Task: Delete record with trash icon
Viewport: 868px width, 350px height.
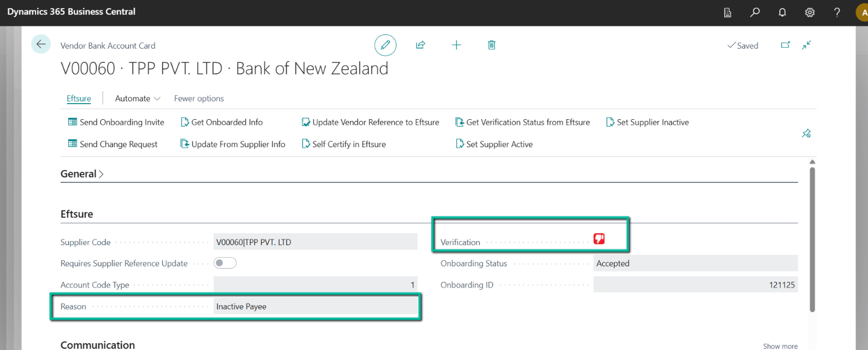Action: tap(492, 45)
